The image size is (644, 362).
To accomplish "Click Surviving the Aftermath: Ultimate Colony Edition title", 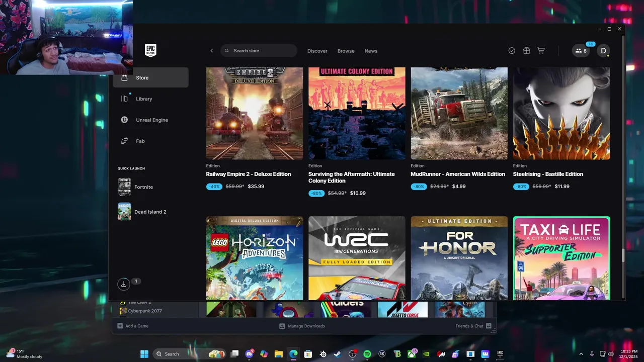I will (x=352, y=177).
